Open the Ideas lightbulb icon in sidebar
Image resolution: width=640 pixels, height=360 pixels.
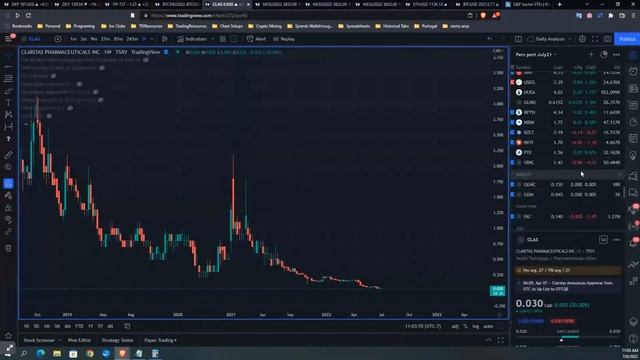[633, 155]
